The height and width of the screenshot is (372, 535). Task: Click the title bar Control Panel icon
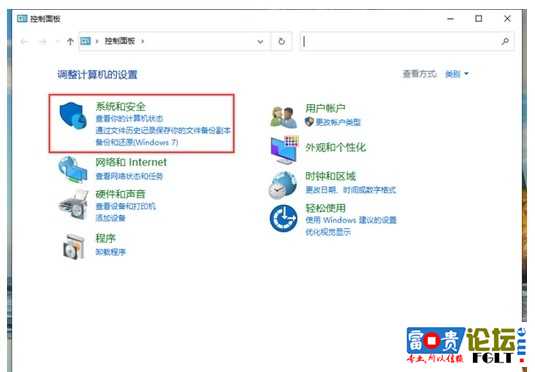click(22, 18)
